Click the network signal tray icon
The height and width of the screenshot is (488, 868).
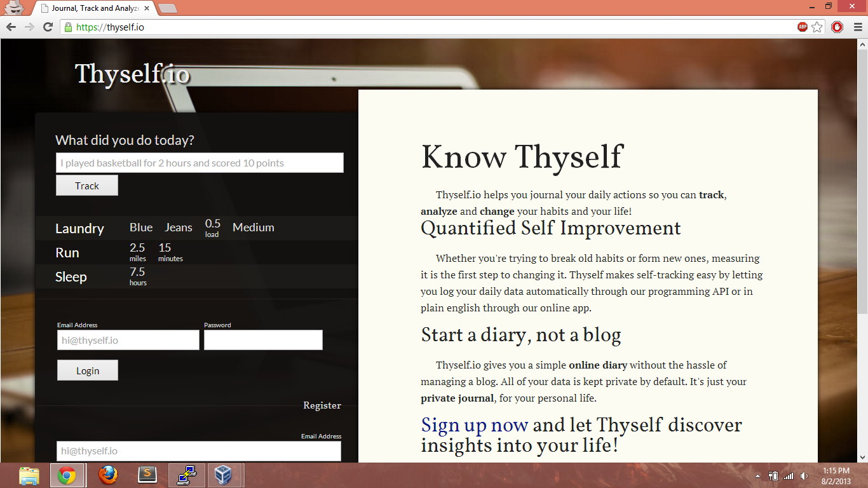click(789, 476)
